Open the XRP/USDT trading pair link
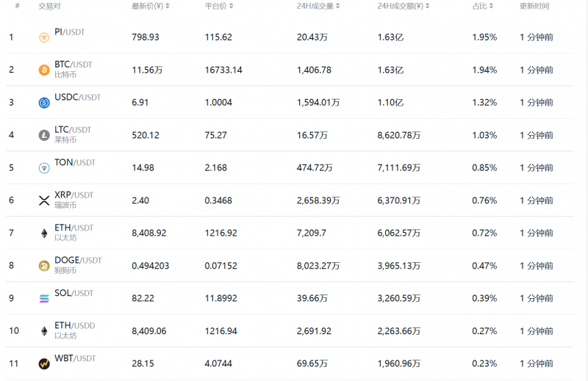This screenshot has width=588, height=381. pyautogui.click(x=73, y=195)
